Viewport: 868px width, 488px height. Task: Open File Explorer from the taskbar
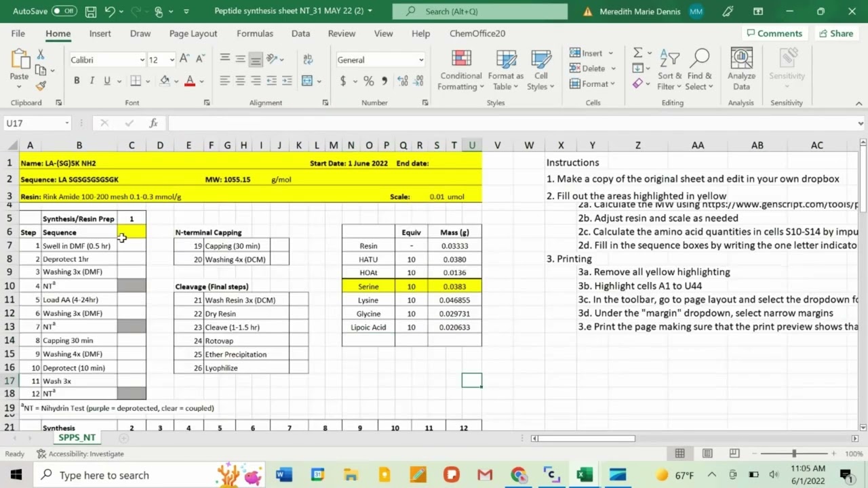click(x=351, y=474)
